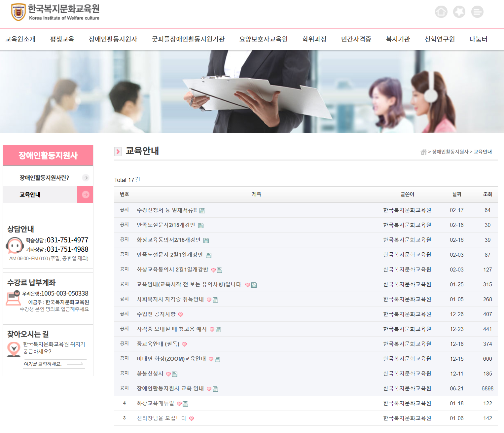
Task: Click the heart icon on 수업전 공지사항 row
Action: 181,315
